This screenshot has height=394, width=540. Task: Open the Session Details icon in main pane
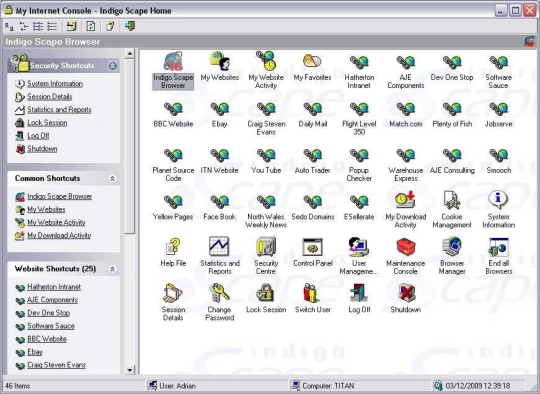173,293
